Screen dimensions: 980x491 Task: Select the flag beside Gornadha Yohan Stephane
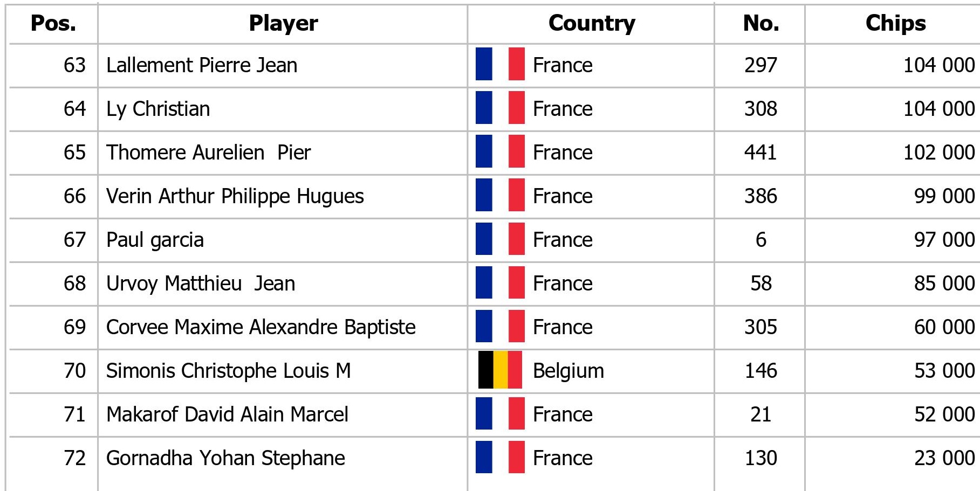pos(500,457)
